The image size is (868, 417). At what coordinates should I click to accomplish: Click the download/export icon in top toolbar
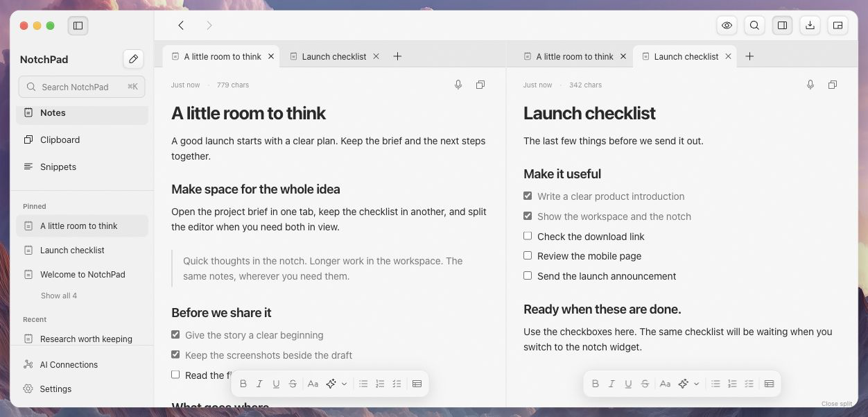tap(810, 26)
